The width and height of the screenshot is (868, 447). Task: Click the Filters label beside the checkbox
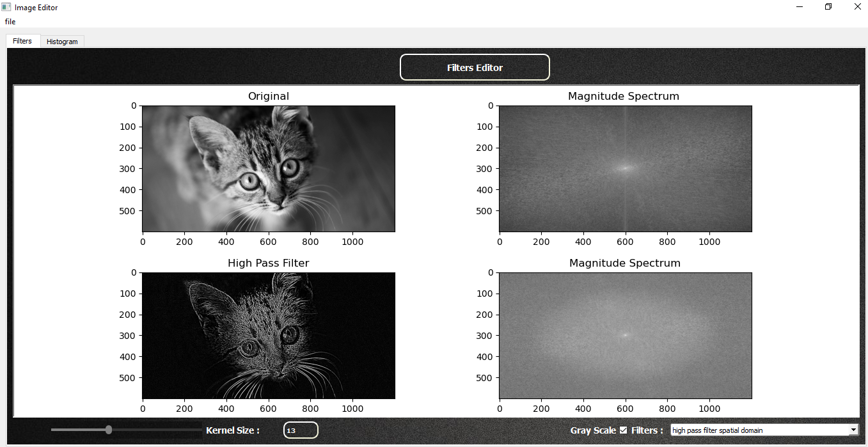(x=647, y=430)
